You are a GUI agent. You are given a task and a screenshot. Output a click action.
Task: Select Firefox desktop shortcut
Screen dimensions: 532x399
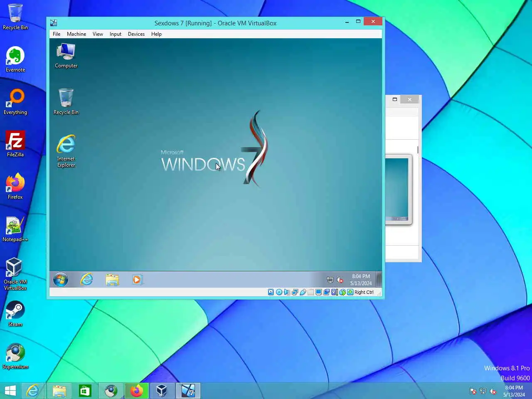[x=15, y=187]
